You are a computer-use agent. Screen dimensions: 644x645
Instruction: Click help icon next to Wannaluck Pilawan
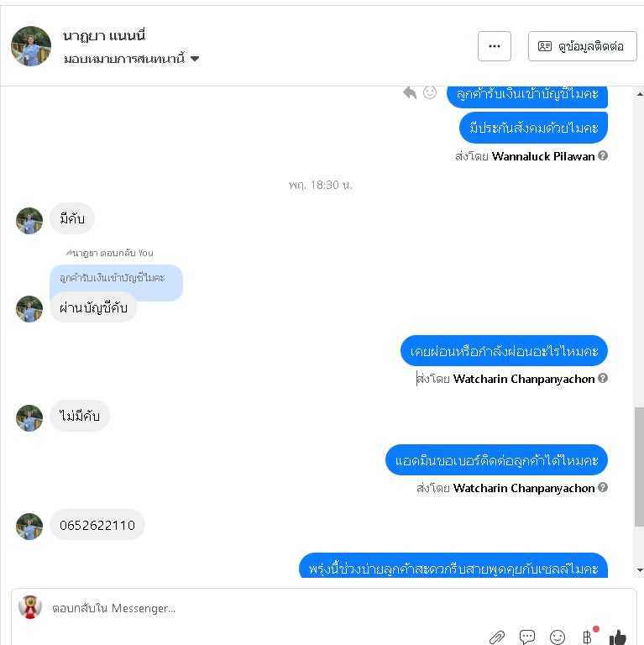point(603,155)
